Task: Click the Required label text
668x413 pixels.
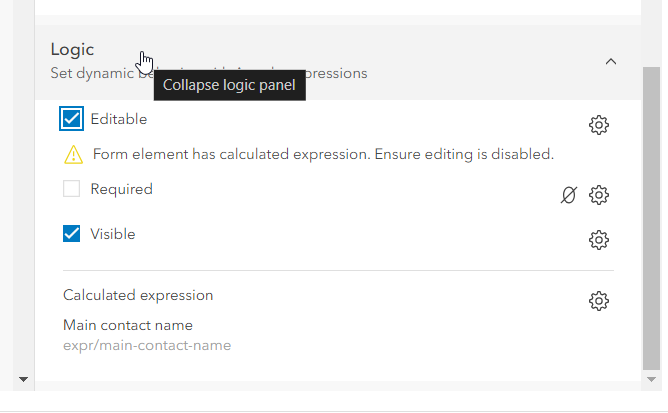Action: tap(121, 189)
